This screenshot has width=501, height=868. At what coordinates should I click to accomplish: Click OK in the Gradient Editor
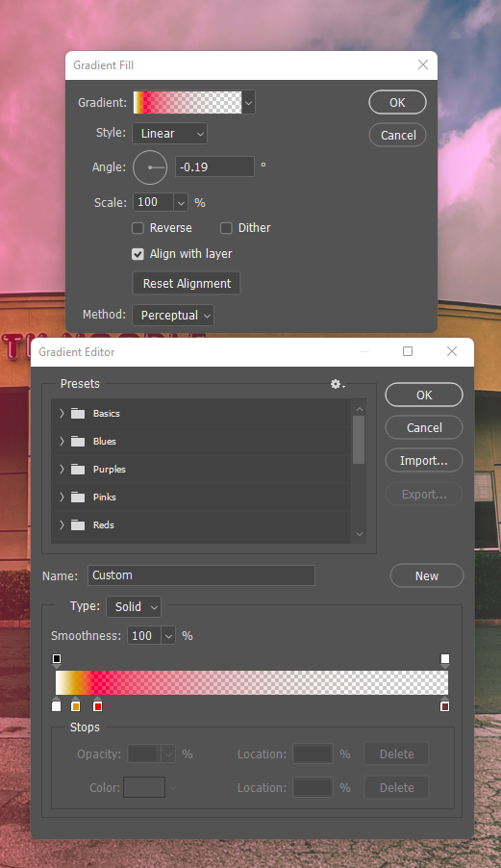[x=424, y=395]
